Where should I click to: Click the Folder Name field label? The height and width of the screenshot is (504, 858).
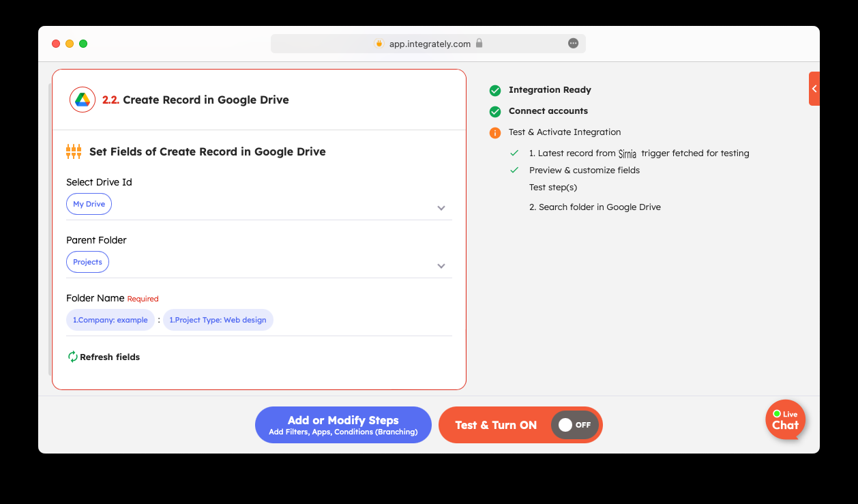(95, 298)
